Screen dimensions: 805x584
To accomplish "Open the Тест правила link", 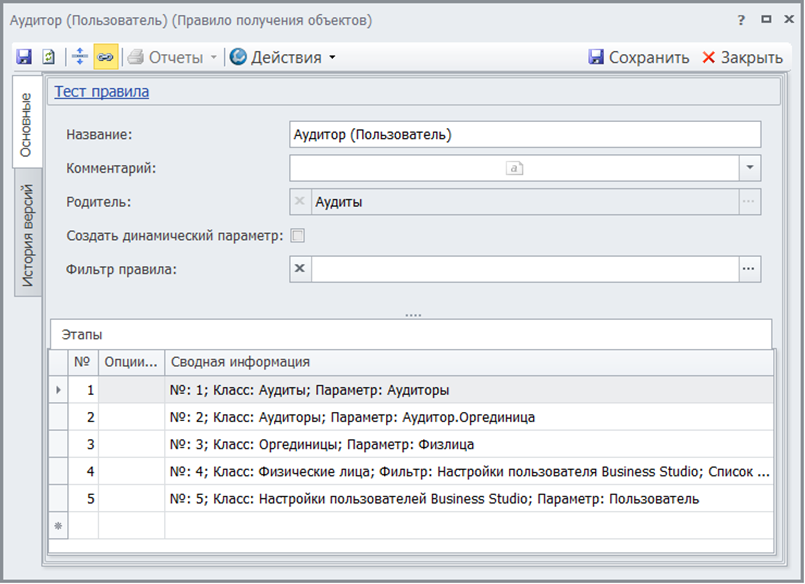I will (x=101, y=92).
